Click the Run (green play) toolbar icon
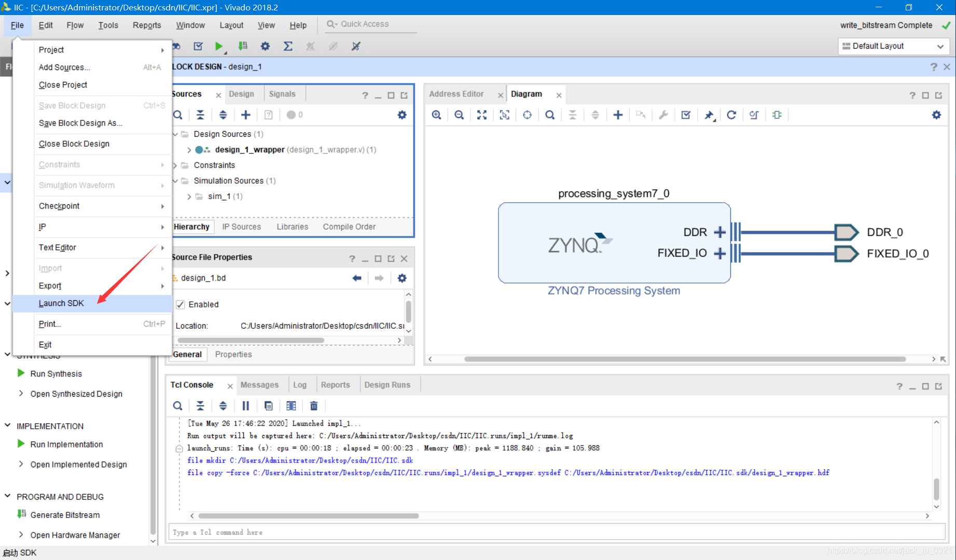956x560 pixels. tap(218, 46)
